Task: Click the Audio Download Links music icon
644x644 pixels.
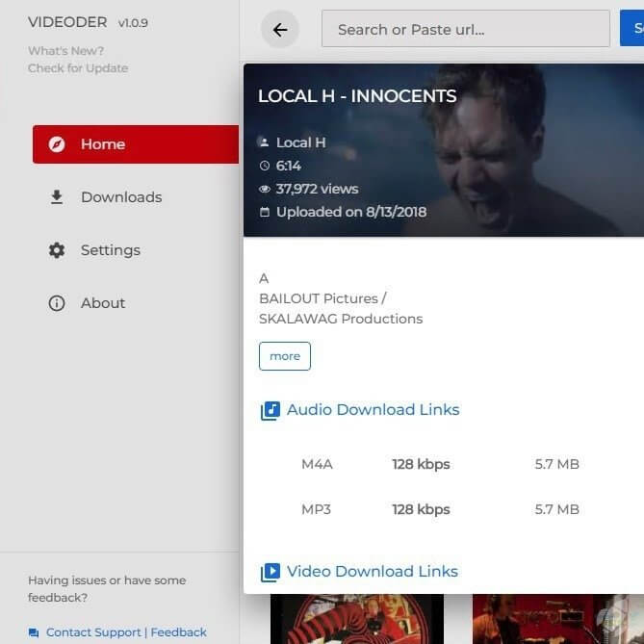Action: coord(270,411)
